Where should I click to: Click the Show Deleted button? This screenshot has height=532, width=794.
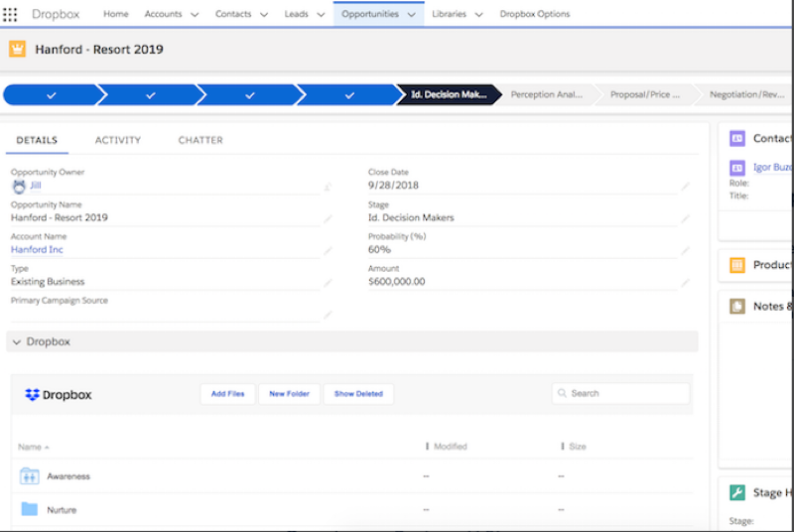point(358,394)
